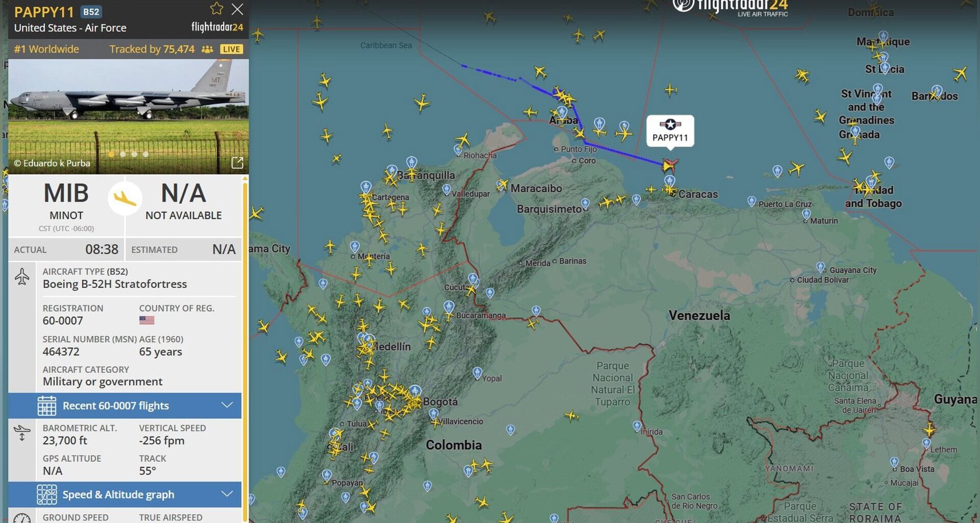Select the PAPPY11 aircraft marker on the map
Viewport: 980px width, 523px height.
pos(669,164)
